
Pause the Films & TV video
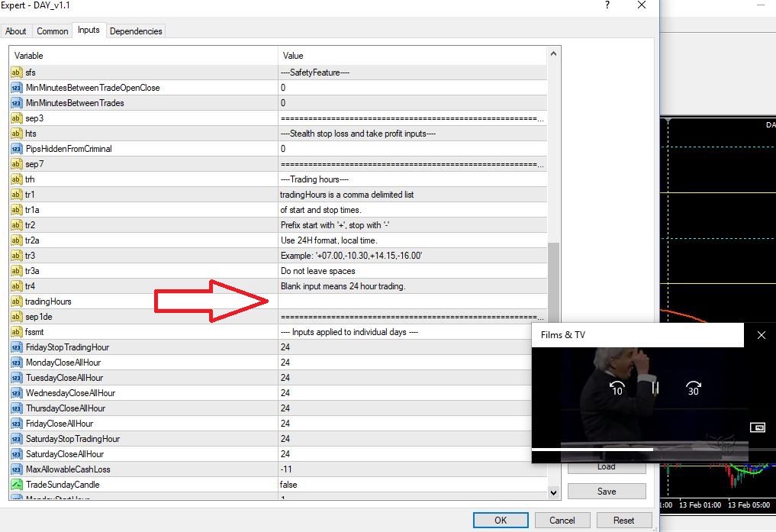coord(655,388)
